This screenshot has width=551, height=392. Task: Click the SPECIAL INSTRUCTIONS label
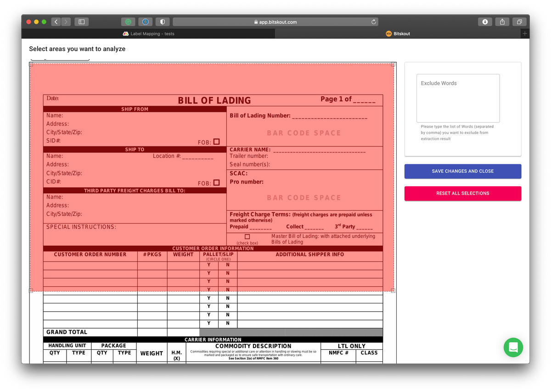point(81,227)
